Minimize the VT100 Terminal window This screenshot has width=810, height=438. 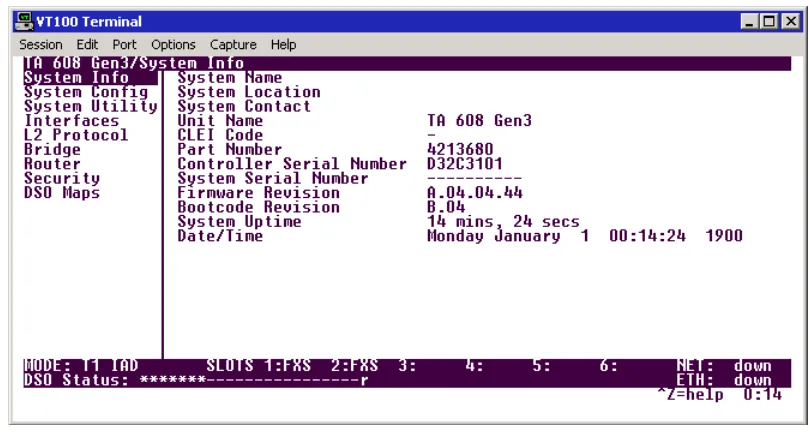[x=750, y=22]
